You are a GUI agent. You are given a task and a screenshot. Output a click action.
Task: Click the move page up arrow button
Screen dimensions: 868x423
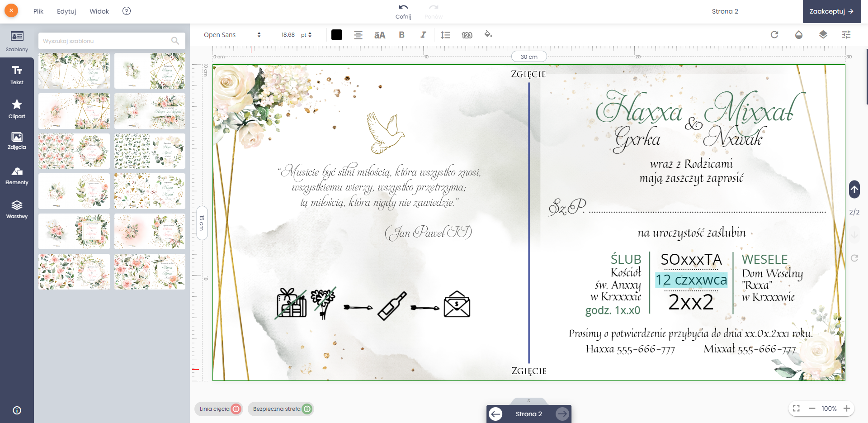click(x=854, y=189)
